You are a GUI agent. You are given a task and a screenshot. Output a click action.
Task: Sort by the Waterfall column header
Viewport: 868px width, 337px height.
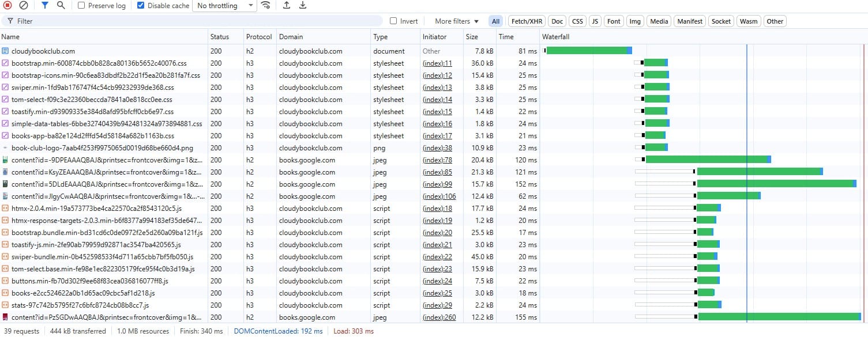tap(704, 37)
